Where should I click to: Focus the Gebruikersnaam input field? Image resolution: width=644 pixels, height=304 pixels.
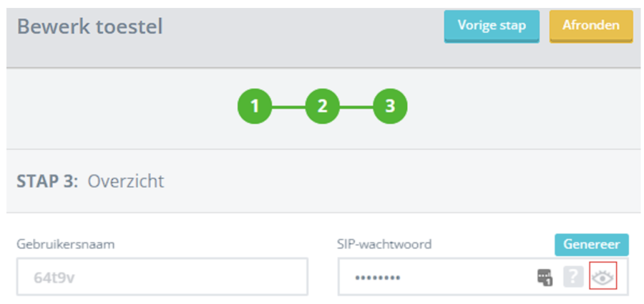(x=162, y=277)
